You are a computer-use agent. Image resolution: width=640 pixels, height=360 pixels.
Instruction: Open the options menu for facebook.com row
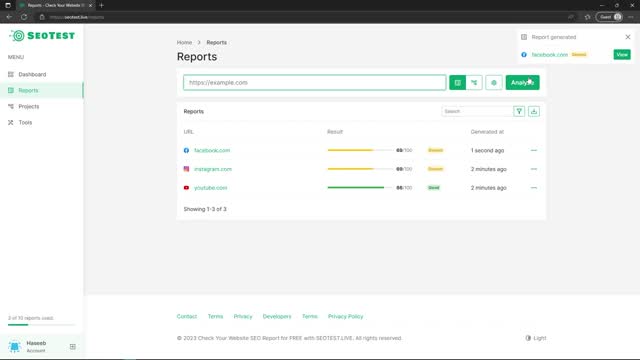click(x=533, y=150)
